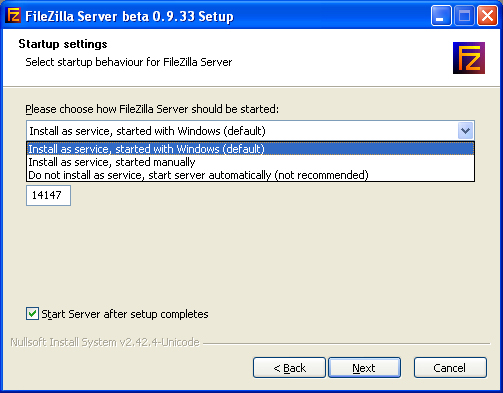The width and height of the screenshot is (503, 393).
Task: Click the startup mode combo box field
Action: pos(250,131)
